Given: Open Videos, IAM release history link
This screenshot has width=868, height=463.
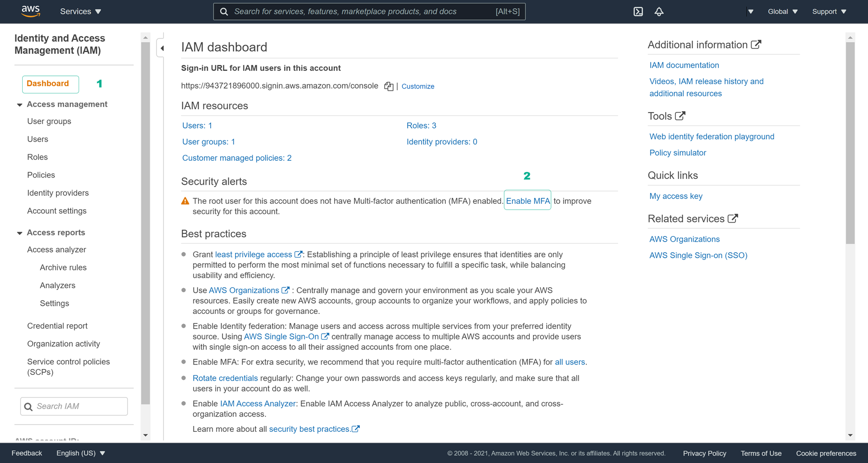Looking at the screenshot, I should [706, 87].
